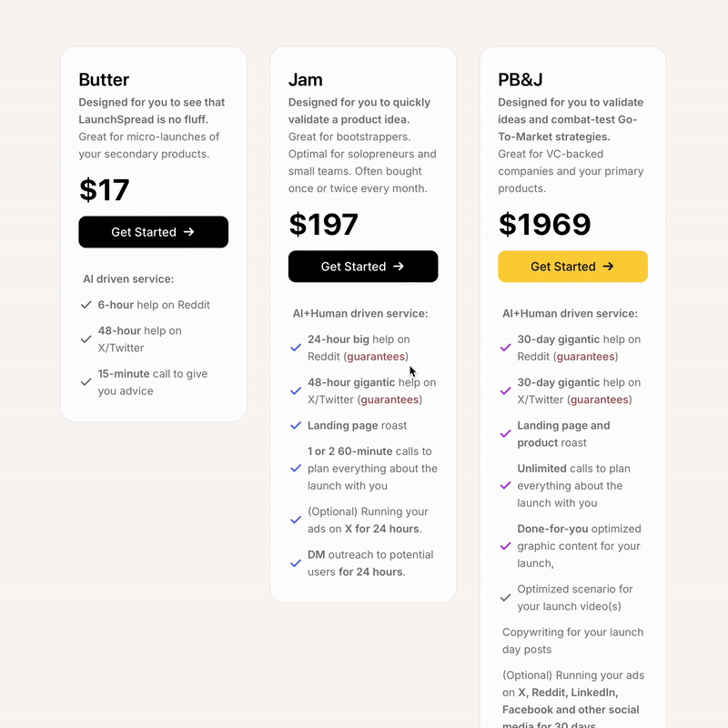This screenshot has width=728, height=728.
Task: Open guarantees link in PB&J's X/Twitter item
Action: [x=599, y=399]
